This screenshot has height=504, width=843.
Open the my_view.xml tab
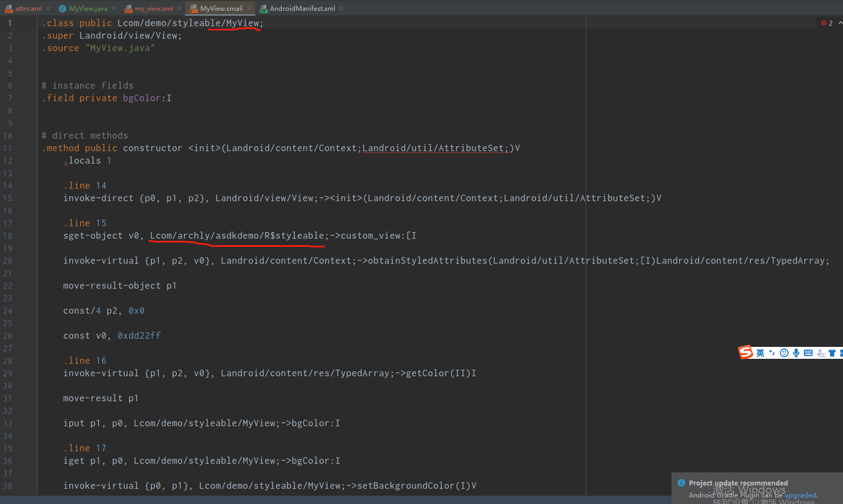(154, 8)
